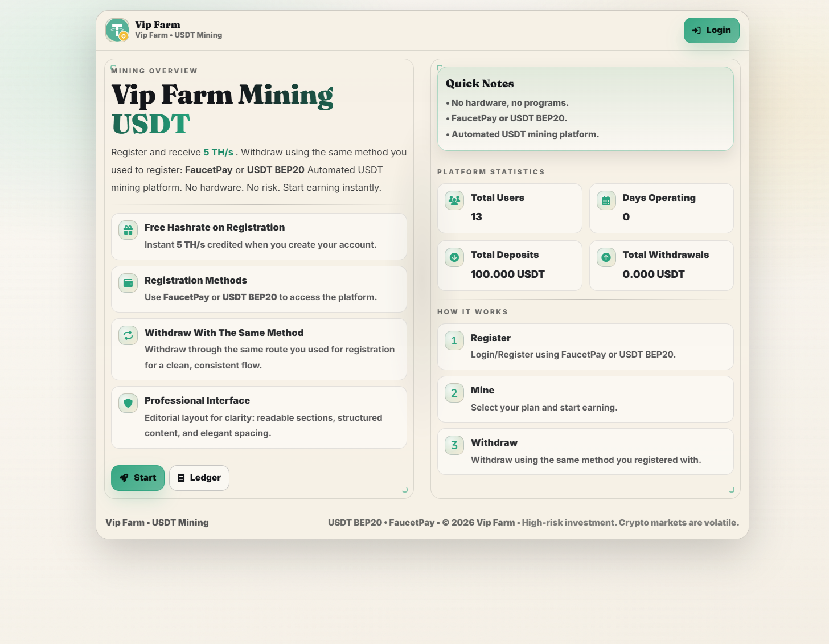Click the down-arrow icon for Total Deposits
829x644 pixels.
click(454, 257)
